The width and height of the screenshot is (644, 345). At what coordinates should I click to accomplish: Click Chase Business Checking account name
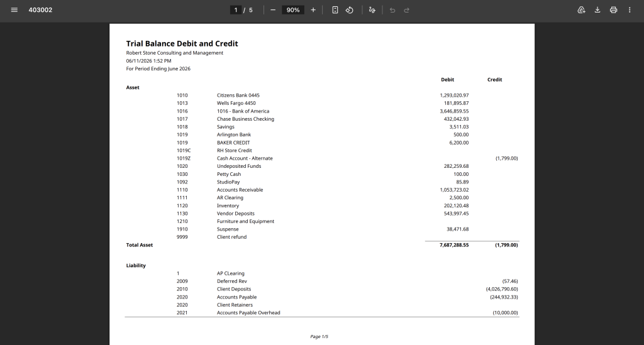click(246, 119)
